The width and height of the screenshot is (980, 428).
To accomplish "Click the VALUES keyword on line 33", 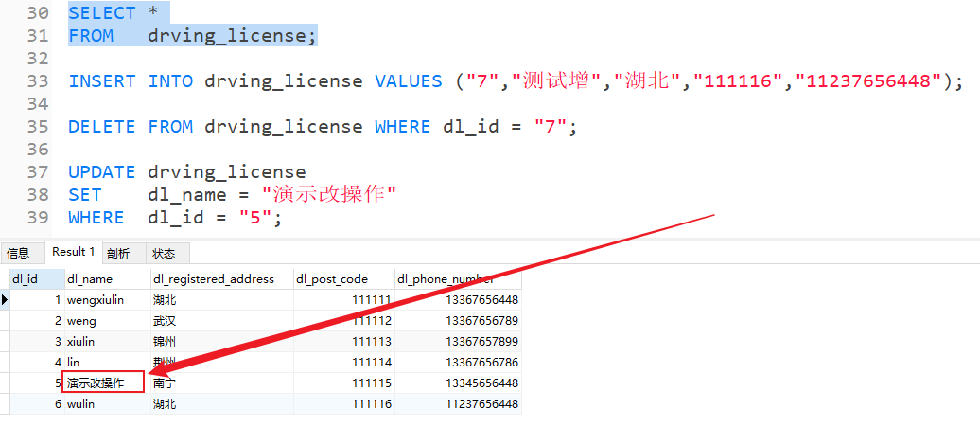I will 409,81.
